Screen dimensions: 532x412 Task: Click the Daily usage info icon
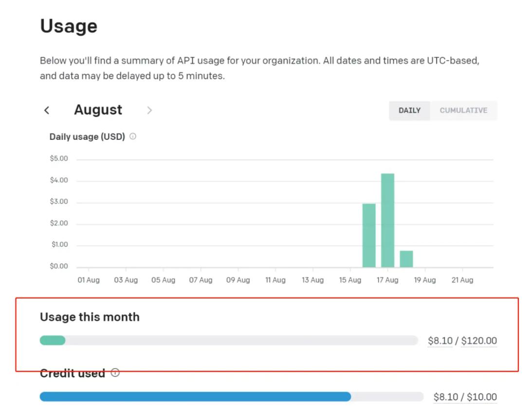tap(133, 137)
